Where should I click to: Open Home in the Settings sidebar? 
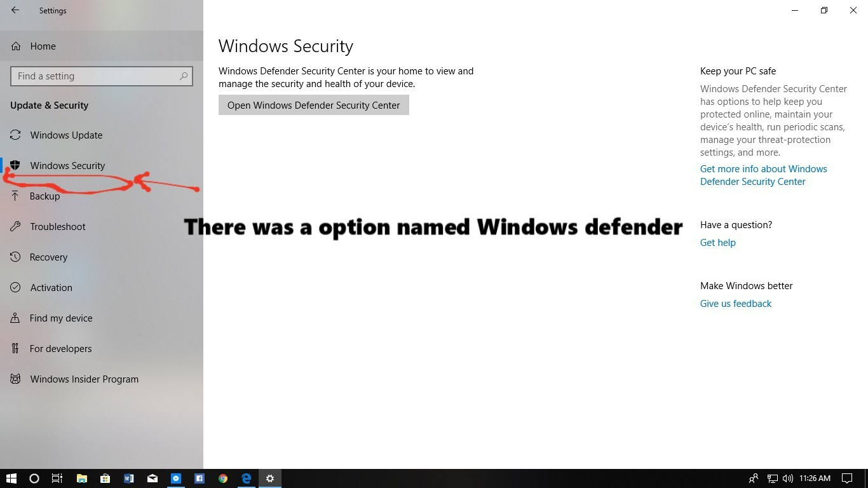(102, 46)
